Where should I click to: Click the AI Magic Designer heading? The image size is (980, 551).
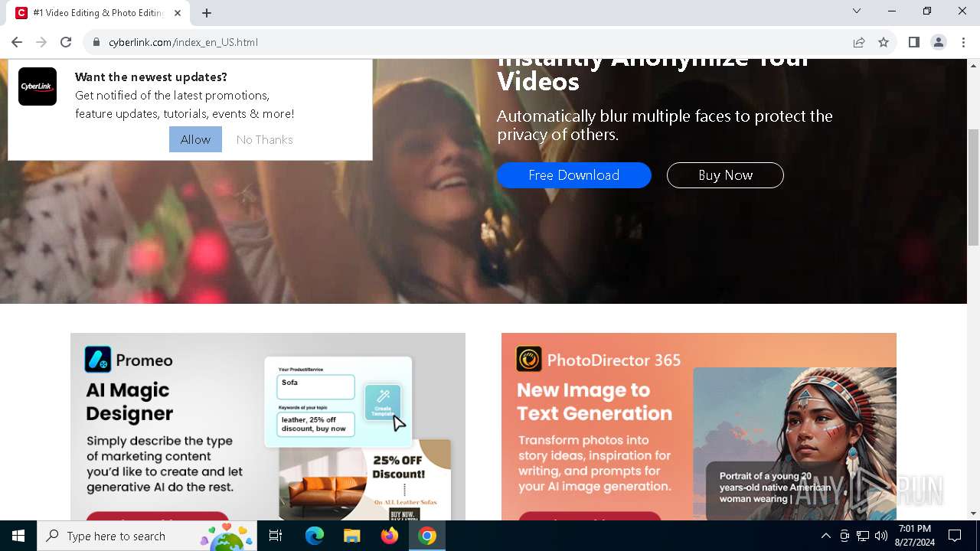[129, 402]
